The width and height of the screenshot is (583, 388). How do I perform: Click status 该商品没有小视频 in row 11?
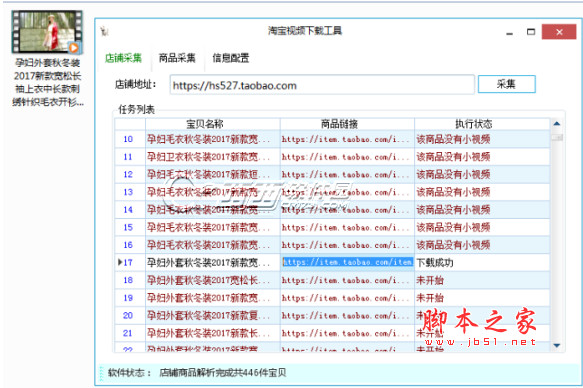point(453,157)
